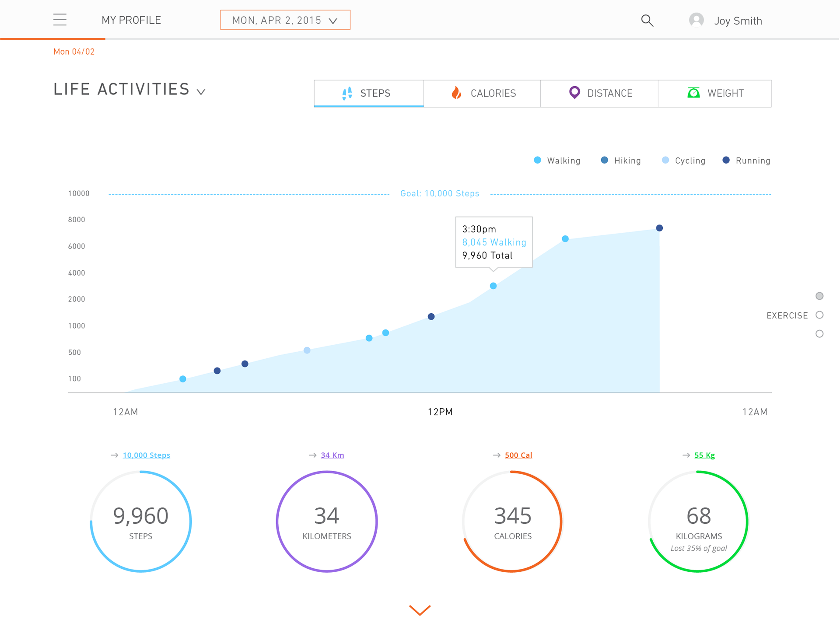Click the 9,960 steps progress ring
Viewport: 840px width, 630px height.
141,521
